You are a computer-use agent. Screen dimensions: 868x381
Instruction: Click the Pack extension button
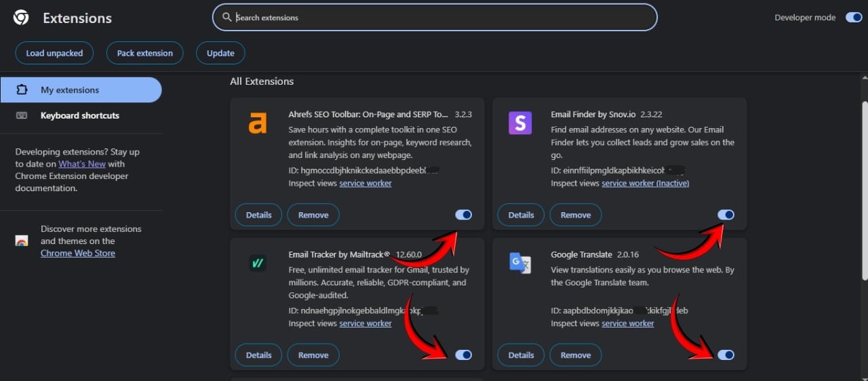click(x=145, y=53)
